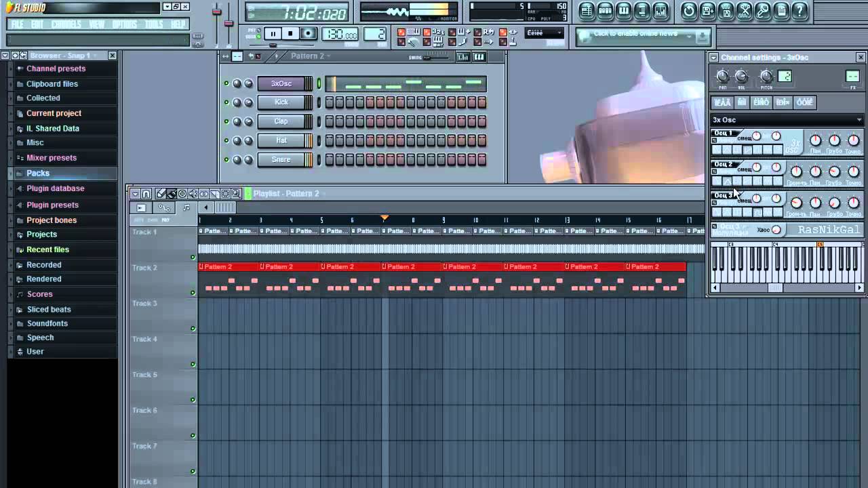This screenshot has height=488, width=868.
Task: Select the slice tool in Playlist toolbar
Action: coord(214,194)
